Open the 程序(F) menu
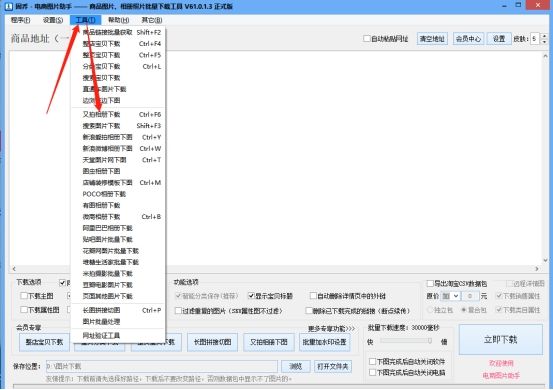Viewport: 553px width, 390px height. tap(20, 20)
